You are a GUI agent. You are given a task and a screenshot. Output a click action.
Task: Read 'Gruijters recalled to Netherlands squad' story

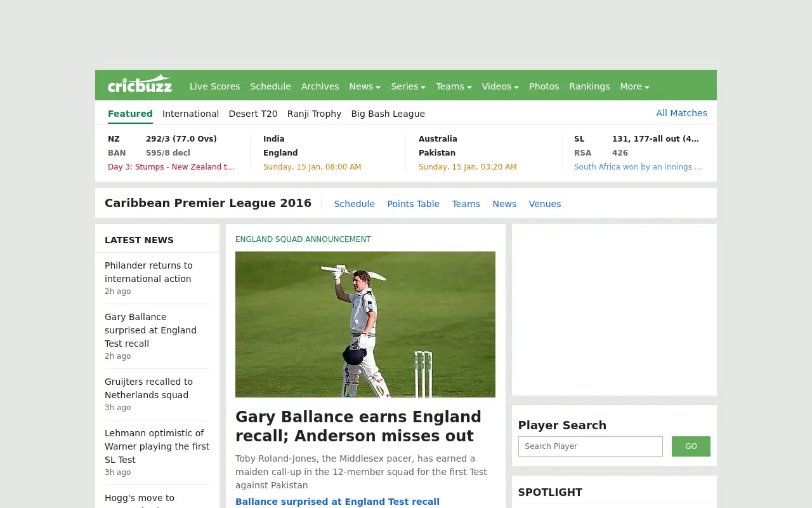pyautogui.click(x=148, y=388)
